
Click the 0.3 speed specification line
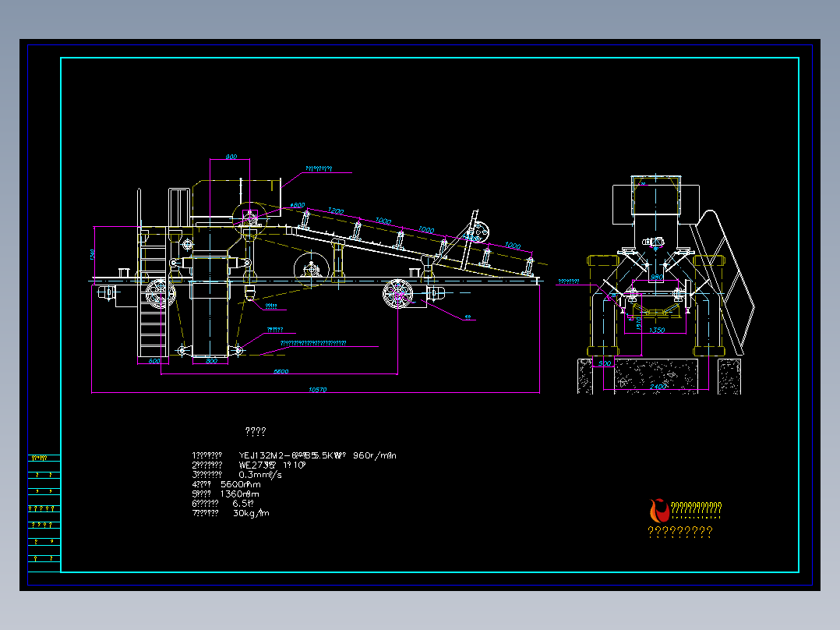click(237, 475)
